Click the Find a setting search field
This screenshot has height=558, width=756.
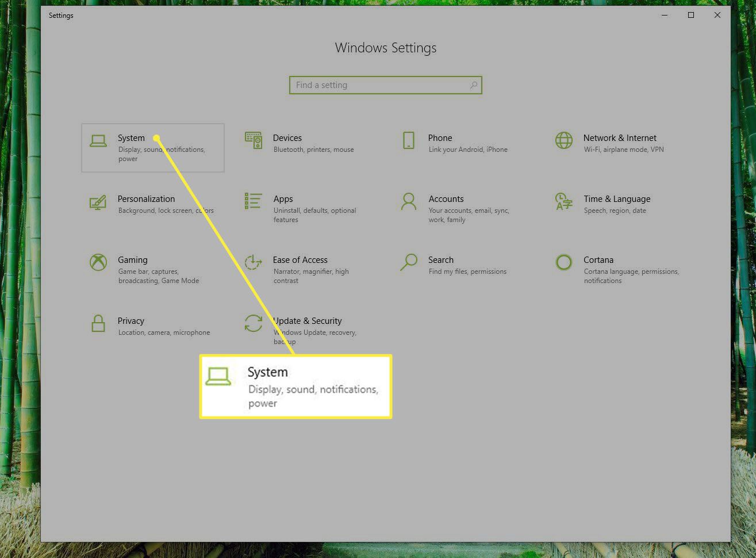click(x=385, y=85)
